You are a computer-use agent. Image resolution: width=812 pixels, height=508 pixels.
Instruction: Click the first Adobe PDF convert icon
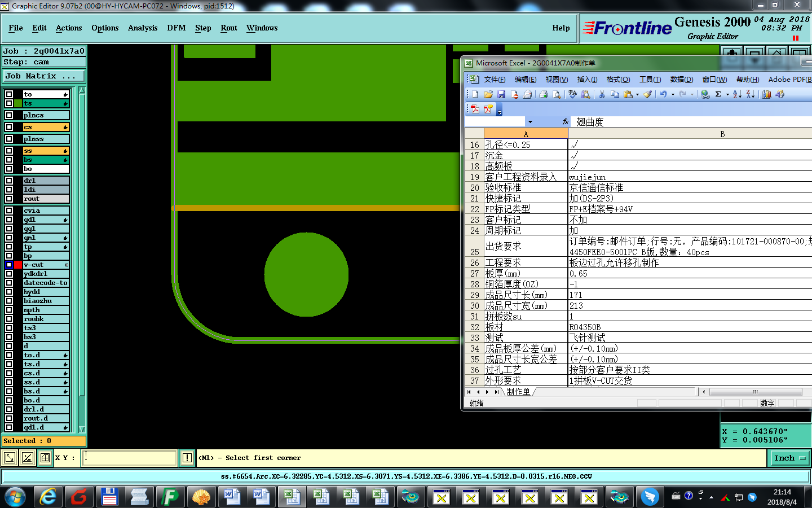(475, 109)
